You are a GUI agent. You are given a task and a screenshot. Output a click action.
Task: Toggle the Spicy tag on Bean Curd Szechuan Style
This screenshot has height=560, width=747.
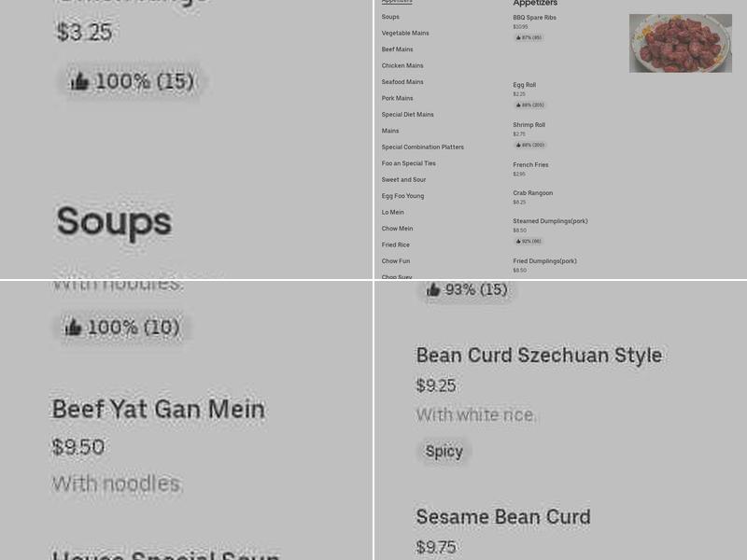[444, 451]
